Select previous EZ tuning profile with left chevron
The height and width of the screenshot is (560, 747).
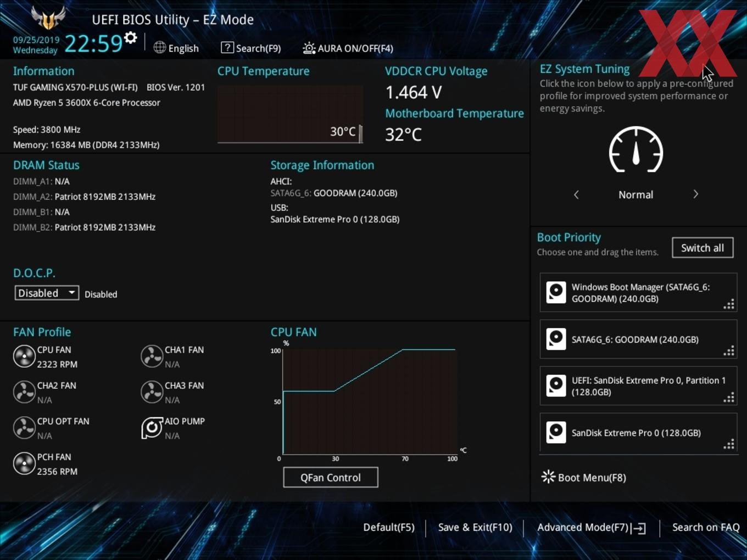(576, 194)
